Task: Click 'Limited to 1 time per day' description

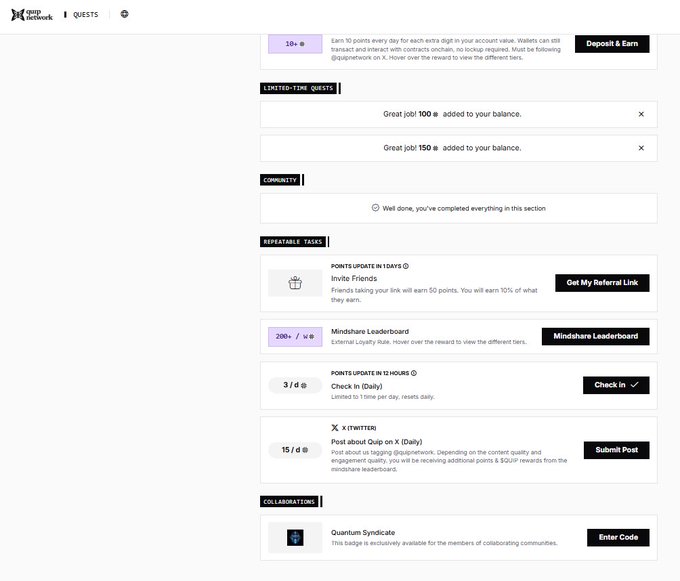Action: (382, 397)
